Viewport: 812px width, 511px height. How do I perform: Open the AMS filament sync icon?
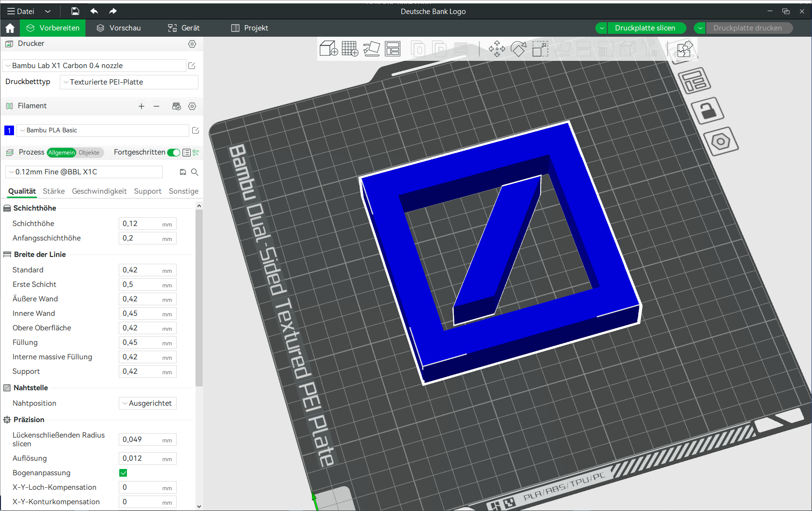[x=177, y=106]
